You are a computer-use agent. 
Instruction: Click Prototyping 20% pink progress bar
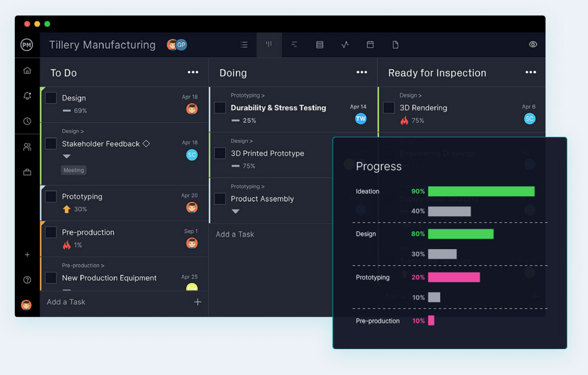point(454,277)
